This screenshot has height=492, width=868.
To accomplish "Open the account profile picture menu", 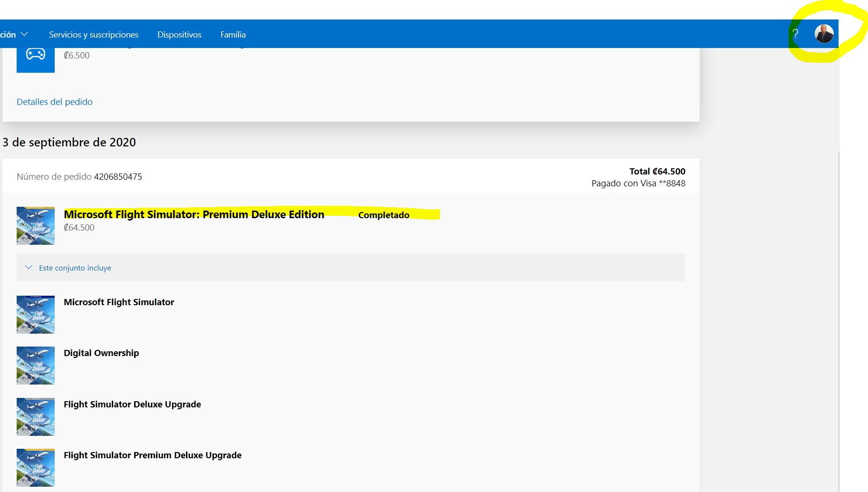I will coord(824,34).
